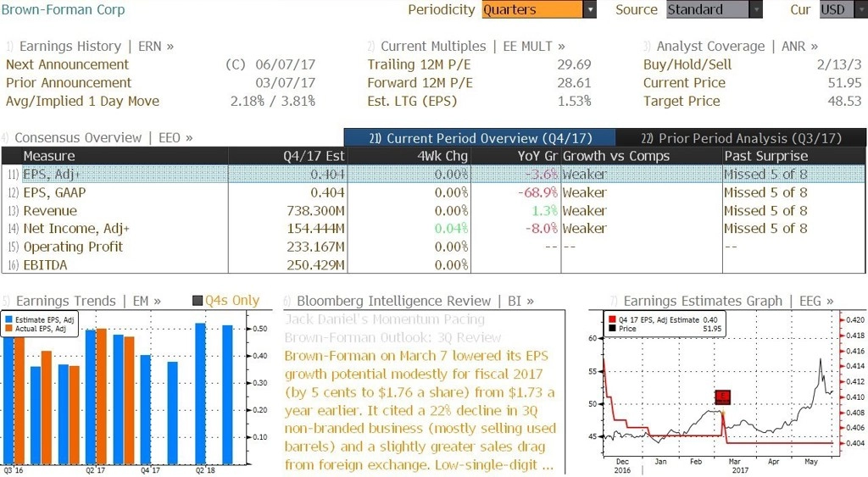Click the red earnings event marker on graph
868x477 pixels.
(x=722, y=397)
